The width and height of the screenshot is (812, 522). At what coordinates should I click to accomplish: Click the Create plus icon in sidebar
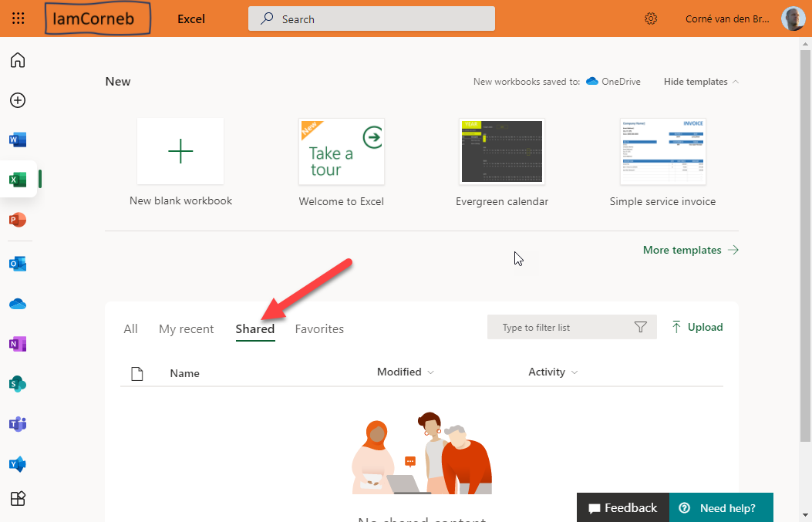(x=18, y=100)
